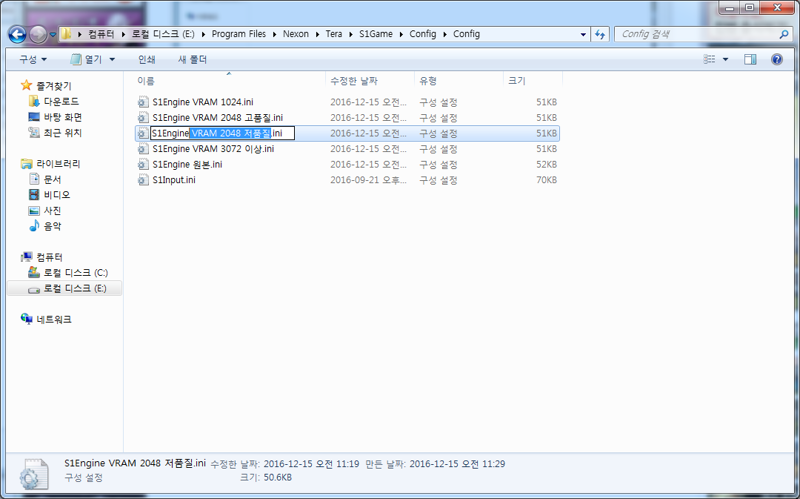The width and height of the screenshot is (800, 499).
Task: Open the recent pages dropdown arrow
Action: (53, 35)
